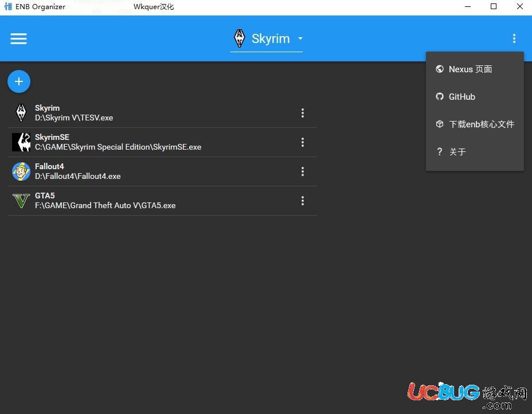Click the ENB Organizer title bar icon
This screenshot has height=414, width=532.
(x=8, y=6)
